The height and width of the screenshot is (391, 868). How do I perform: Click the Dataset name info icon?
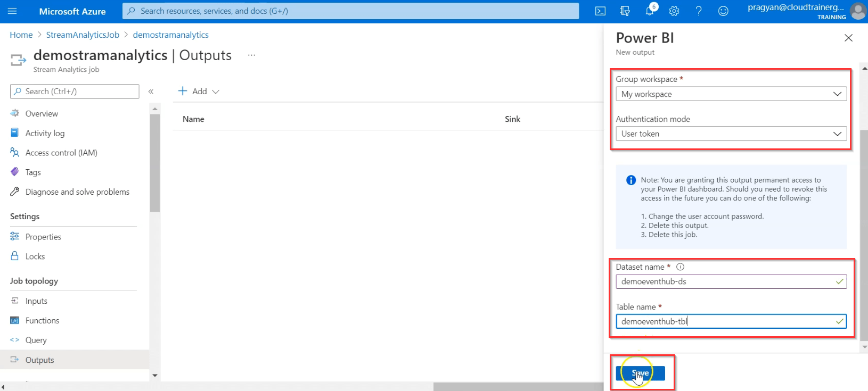[x=680, y=267]
